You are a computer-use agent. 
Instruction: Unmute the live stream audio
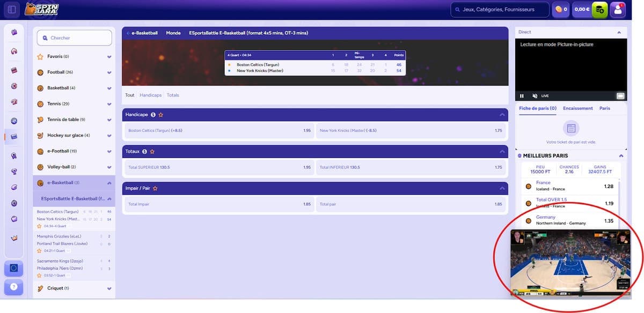(535, 96)
